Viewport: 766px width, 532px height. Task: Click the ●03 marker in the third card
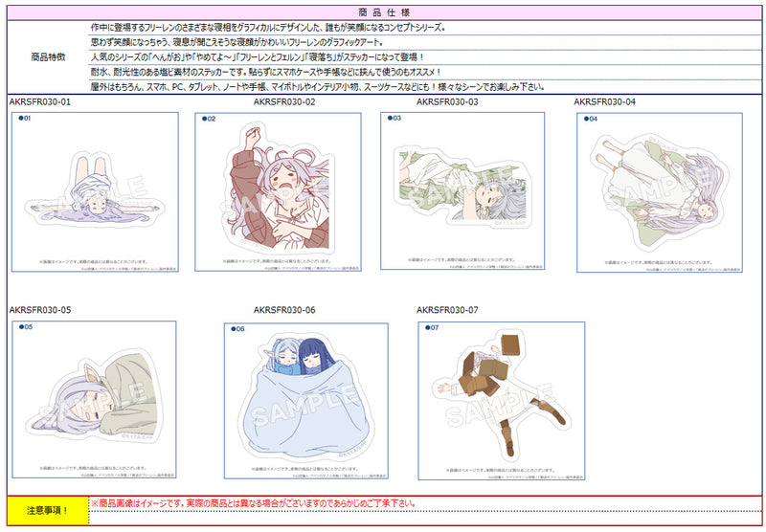(394, 118)
